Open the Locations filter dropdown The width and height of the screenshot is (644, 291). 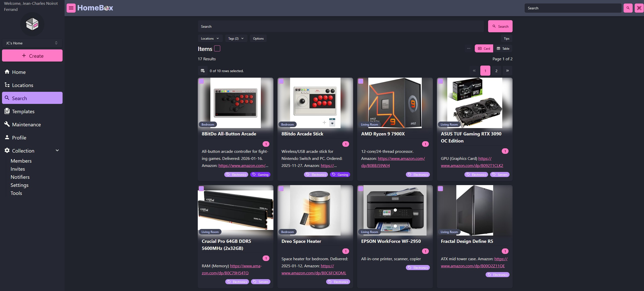[x=210, y=38]
